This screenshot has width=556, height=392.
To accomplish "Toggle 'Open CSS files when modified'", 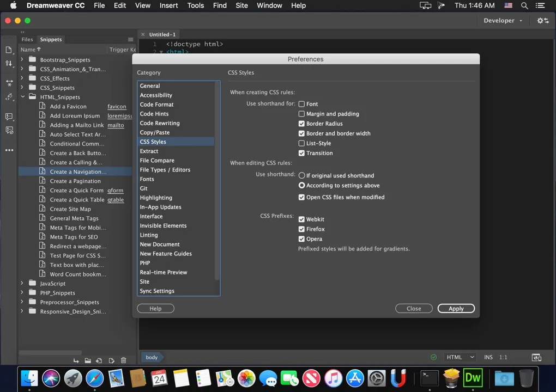I will [301, 197].
